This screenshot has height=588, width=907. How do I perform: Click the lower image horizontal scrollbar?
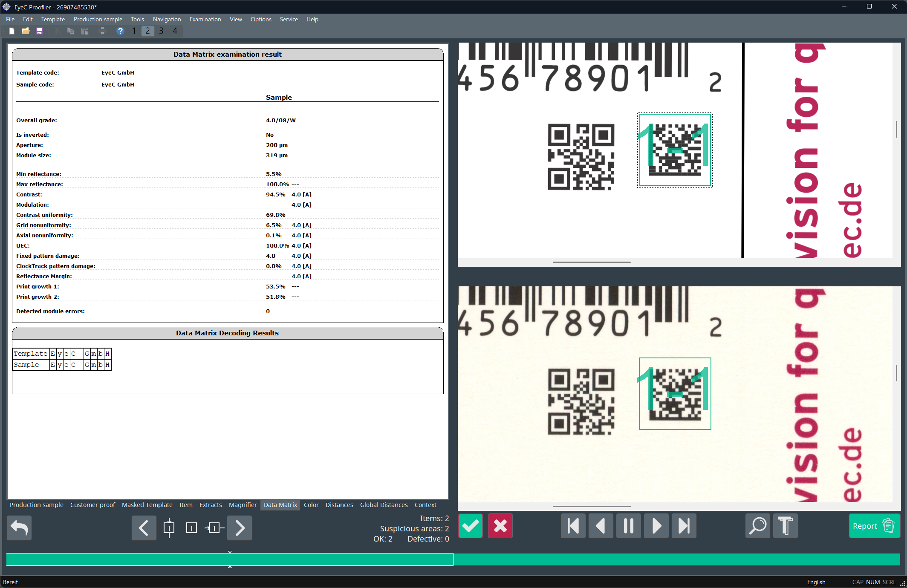(x=592, y=506)
